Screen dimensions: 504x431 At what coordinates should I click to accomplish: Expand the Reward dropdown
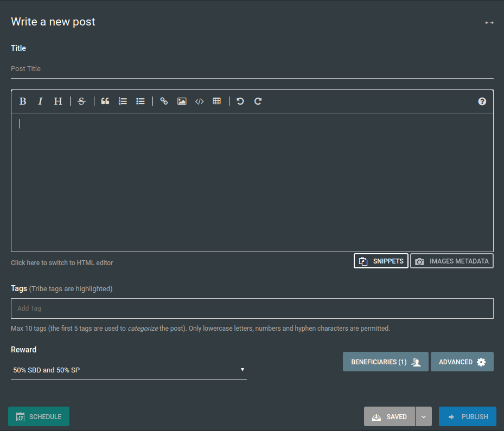click(129, 370)
